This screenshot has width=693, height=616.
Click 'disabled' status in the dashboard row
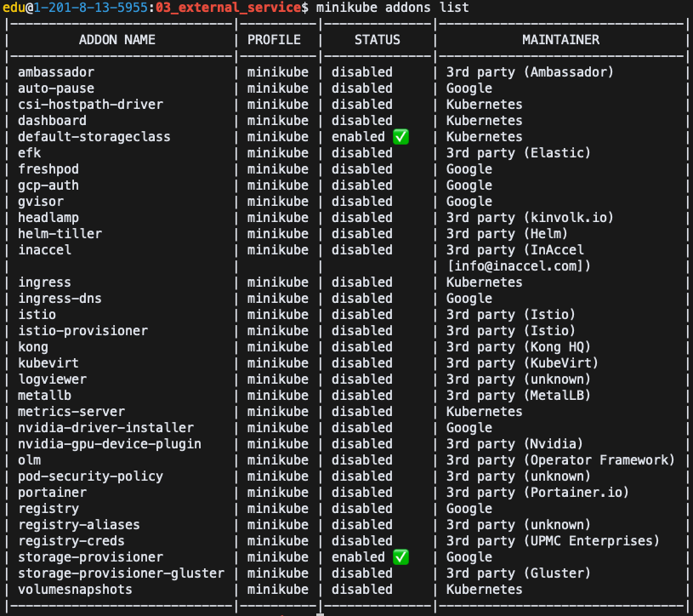[362, 121]
